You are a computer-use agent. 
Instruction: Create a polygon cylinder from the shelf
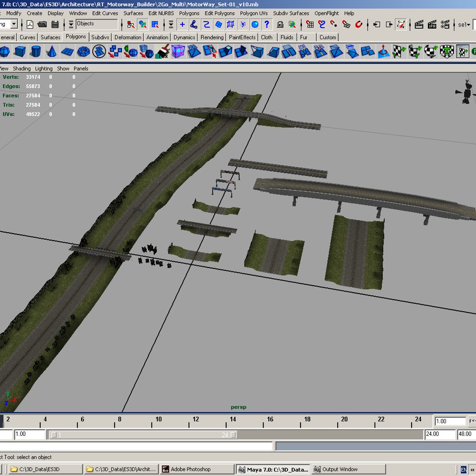(36, 51)
